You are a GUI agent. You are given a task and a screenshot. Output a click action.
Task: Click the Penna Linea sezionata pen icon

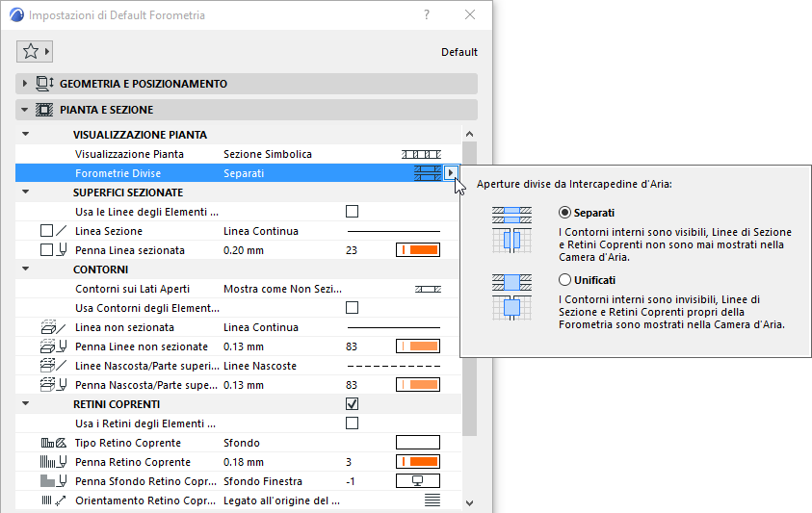tap(63, 250)
